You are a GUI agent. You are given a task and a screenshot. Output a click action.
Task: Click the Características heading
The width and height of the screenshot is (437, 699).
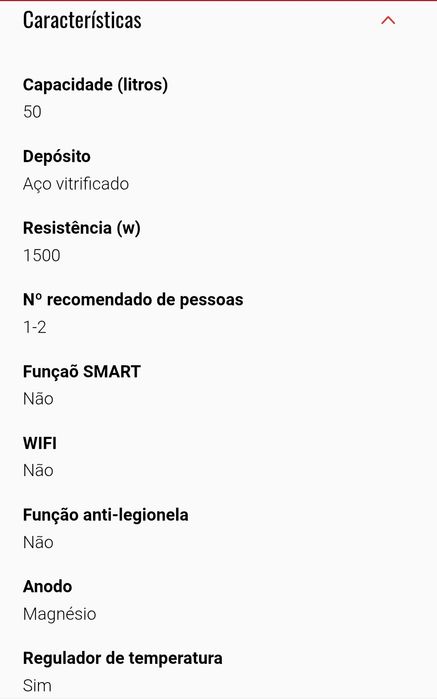82,21
